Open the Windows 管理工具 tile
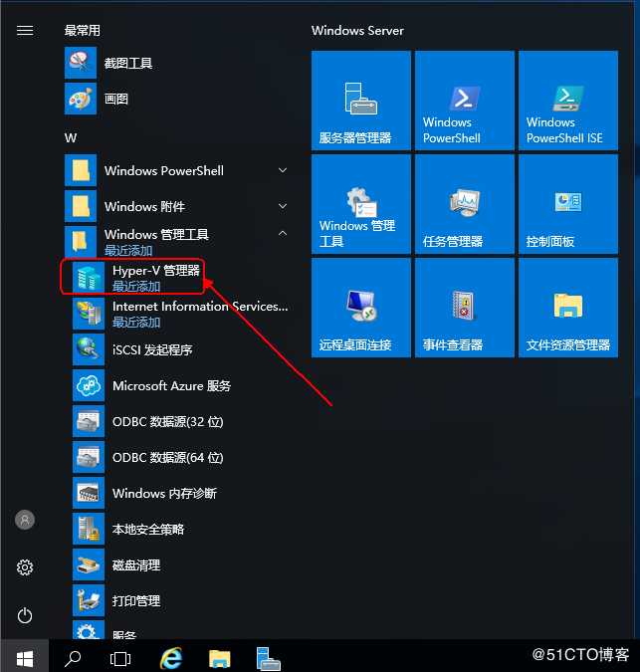The image size is (640, 672). pos(361,204)
